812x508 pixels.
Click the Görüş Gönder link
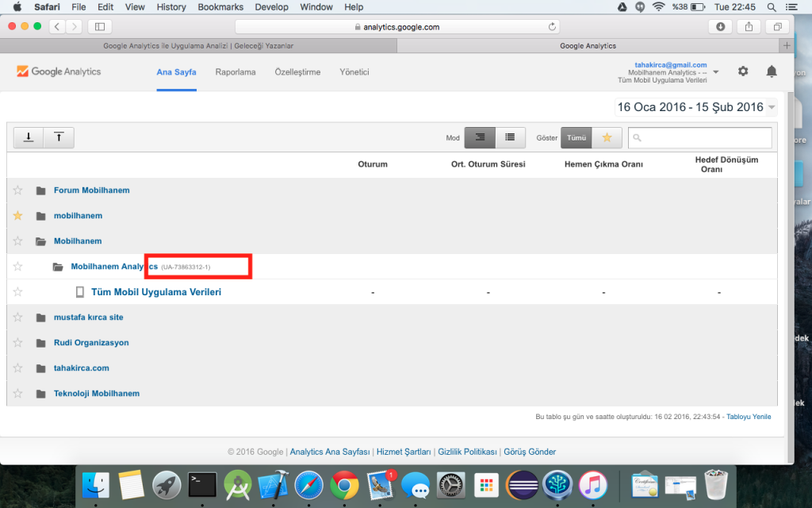(x=530, y=452)
